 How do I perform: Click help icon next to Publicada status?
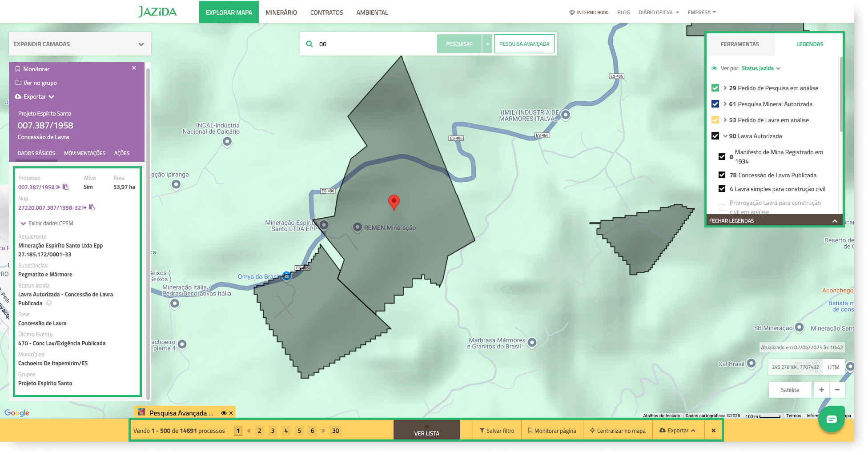coord(49,303)
